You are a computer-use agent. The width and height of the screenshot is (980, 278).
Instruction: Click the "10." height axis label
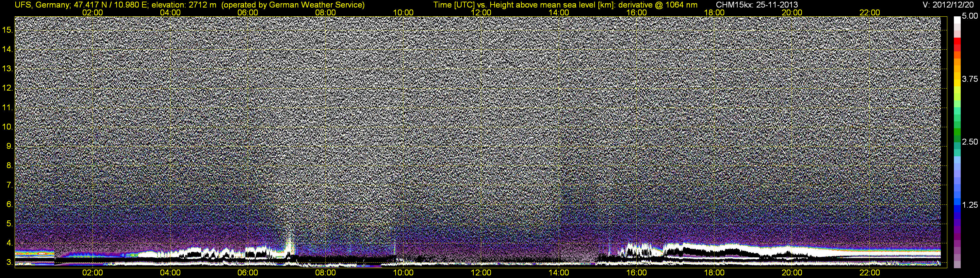click(8, 127)
